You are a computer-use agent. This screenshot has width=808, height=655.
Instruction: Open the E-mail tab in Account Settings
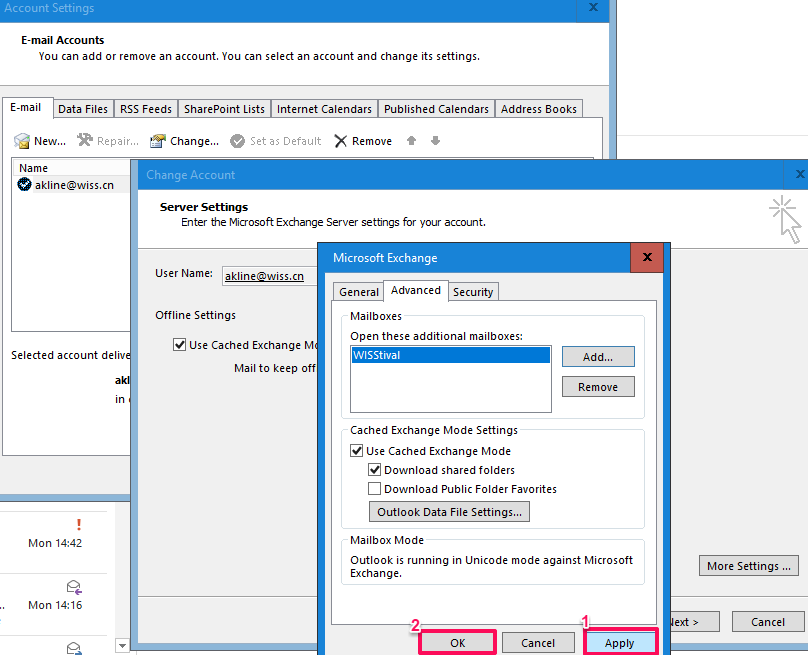(26, 107)
